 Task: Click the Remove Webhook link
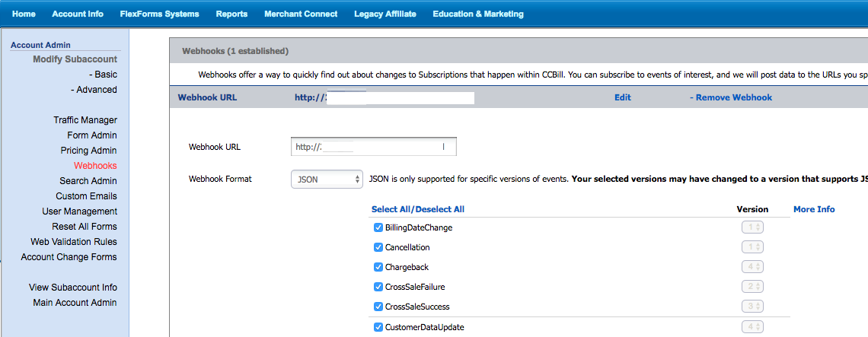click(730, 97)
